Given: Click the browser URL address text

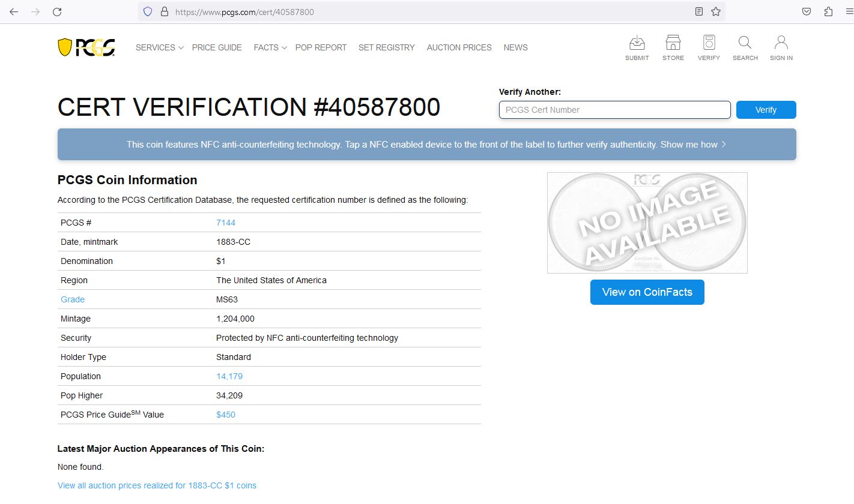Looking at the screenshot, I should click(244, 11).
